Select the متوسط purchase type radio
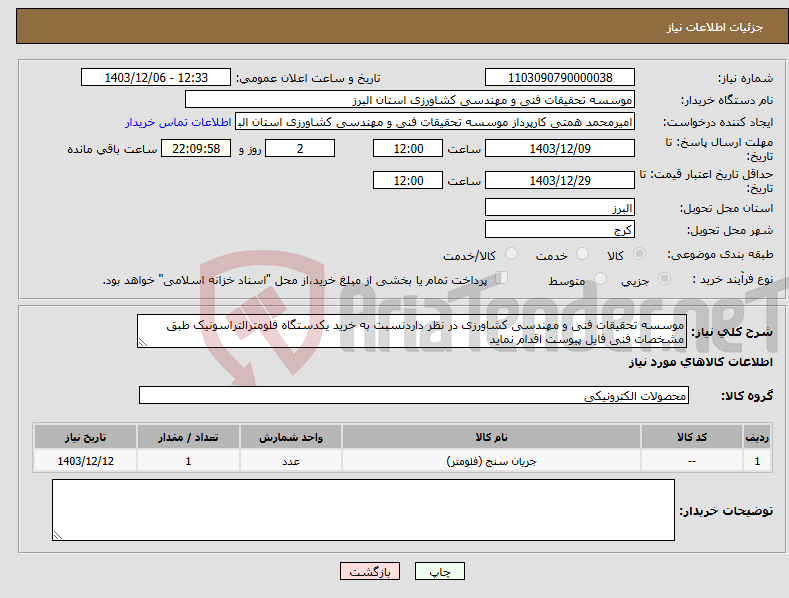 pos(600,278)
